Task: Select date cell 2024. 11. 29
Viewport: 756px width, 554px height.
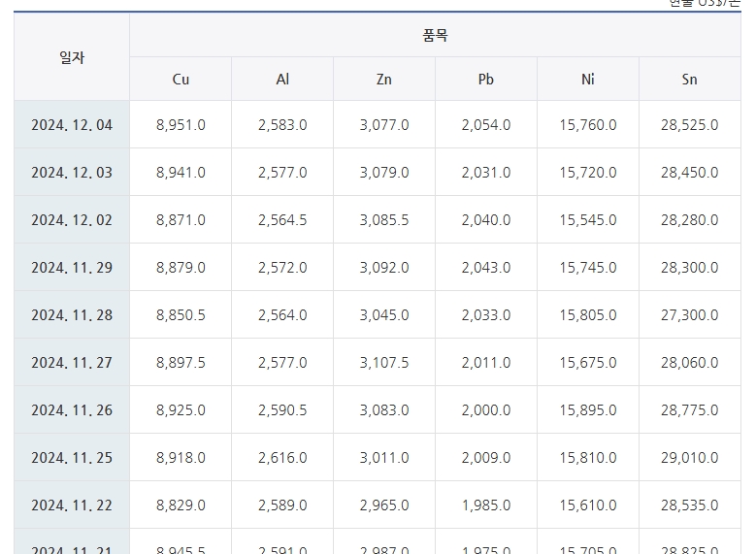Action: pyautogui.click(x=72, y=267)
